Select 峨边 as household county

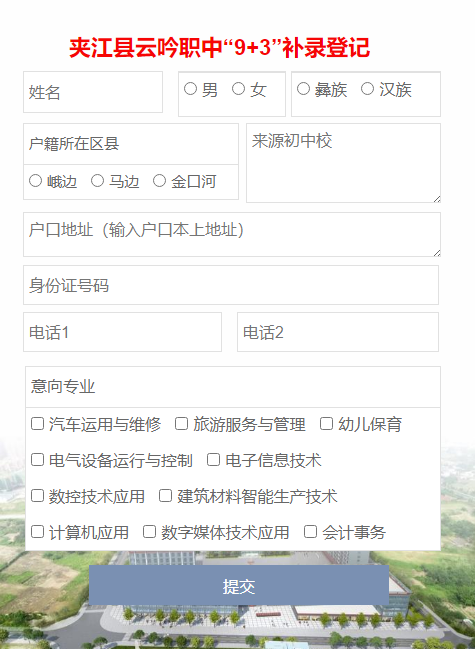point(36,180)
